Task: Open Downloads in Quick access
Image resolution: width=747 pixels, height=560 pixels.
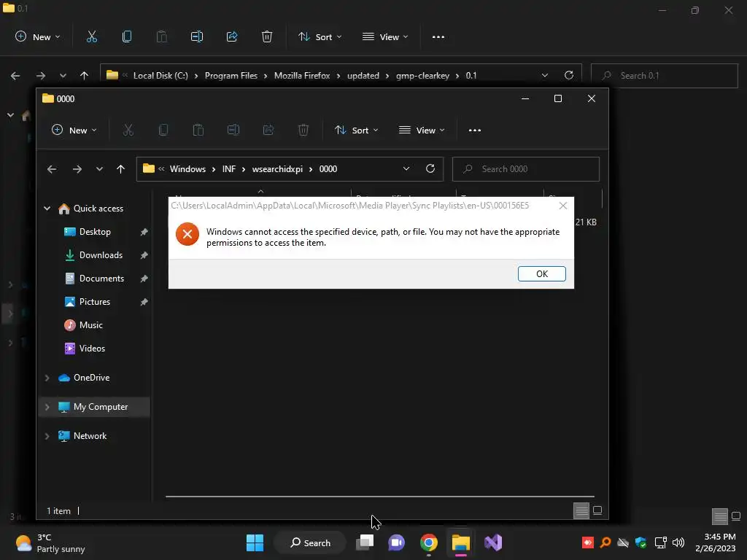Action: click(x=101, y=255)
